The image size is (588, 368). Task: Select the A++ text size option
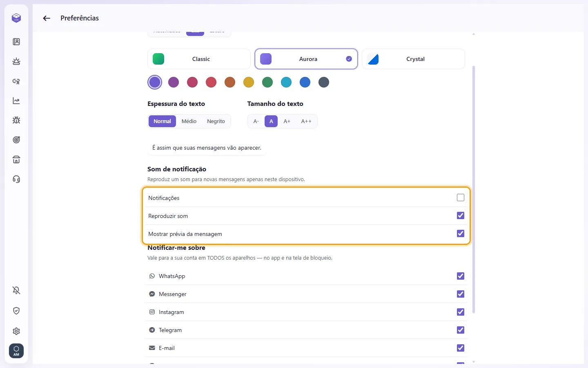coord(306,121)
